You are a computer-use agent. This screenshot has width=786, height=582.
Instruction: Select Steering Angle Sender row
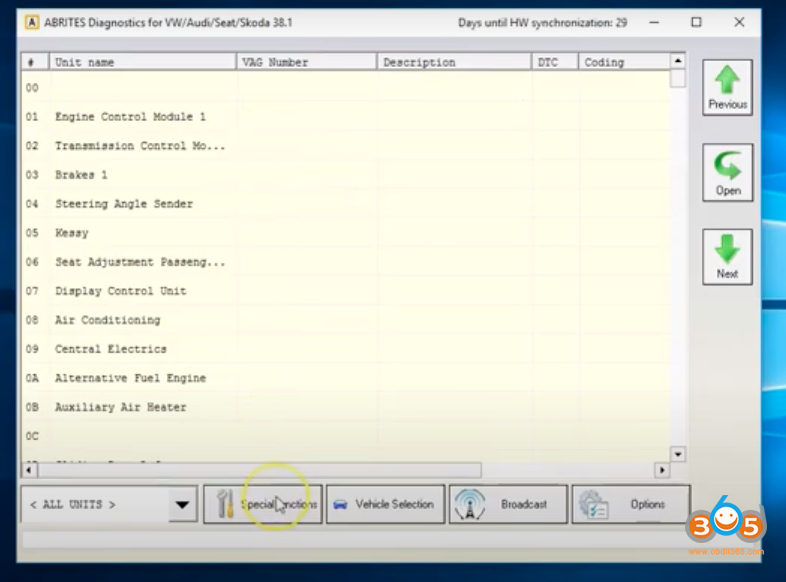pyautogui.click(x=346, y=204)
